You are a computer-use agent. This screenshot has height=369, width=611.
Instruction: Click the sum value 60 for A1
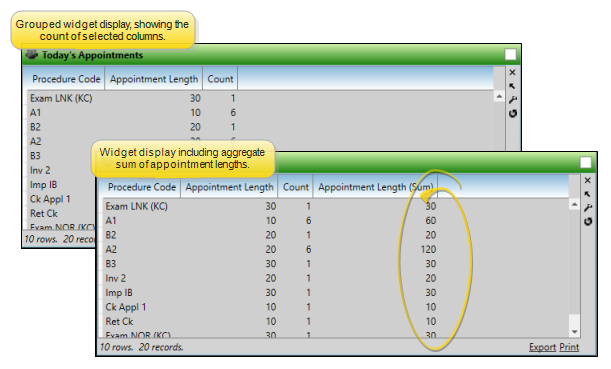tap(431, 221)
